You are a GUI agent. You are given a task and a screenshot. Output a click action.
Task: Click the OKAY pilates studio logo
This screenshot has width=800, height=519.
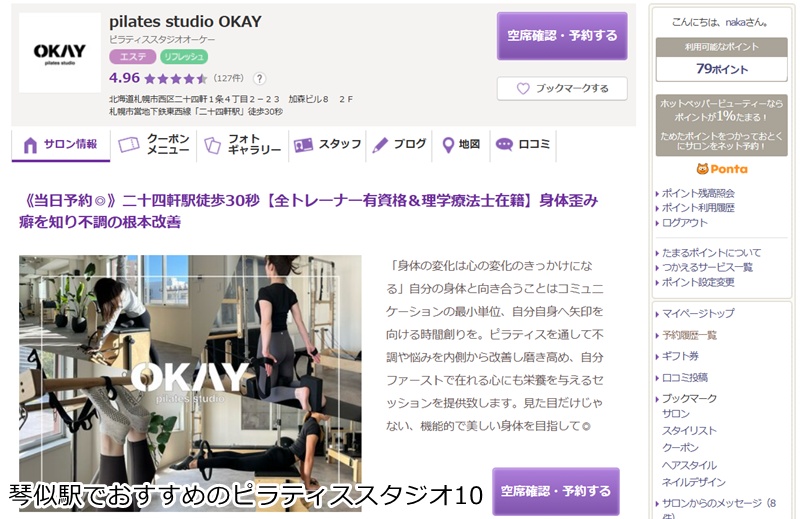tap(60, 53)
